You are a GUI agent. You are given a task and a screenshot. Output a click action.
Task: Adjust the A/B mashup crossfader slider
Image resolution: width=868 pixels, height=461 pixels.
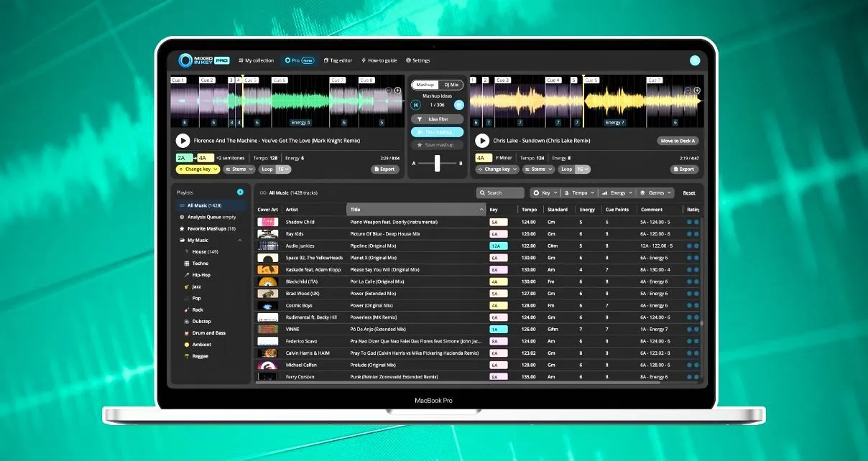pyautogui.click(x=436, y=163)
